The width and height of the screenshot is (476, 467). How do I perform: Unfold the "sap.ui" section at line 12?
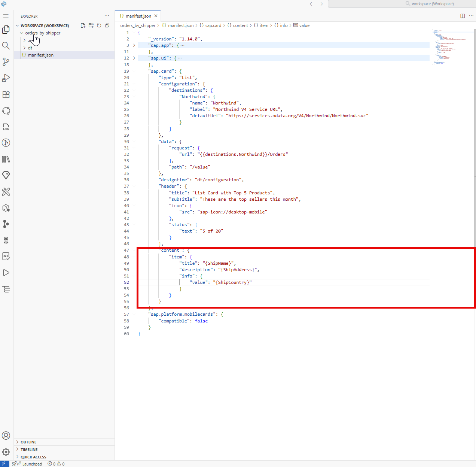click(134, 58)
